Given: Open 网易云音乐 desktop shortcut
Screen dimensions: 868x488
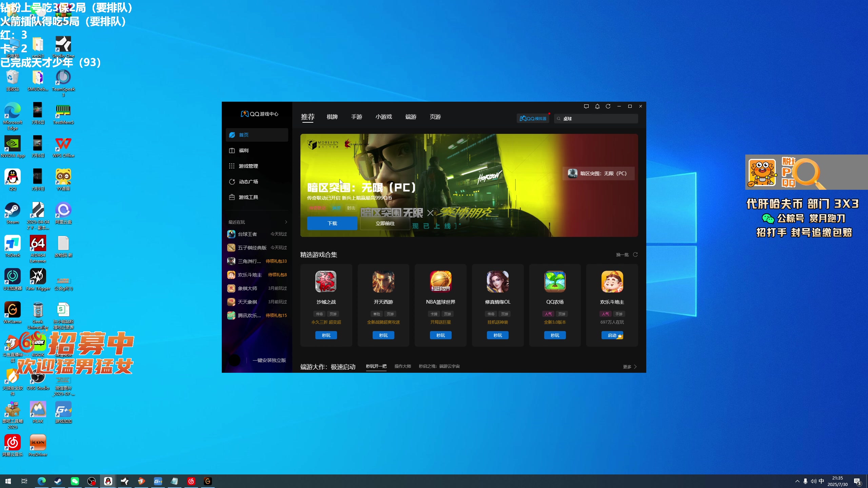Looking at the screenshot, I should click(x=13, y=446).
